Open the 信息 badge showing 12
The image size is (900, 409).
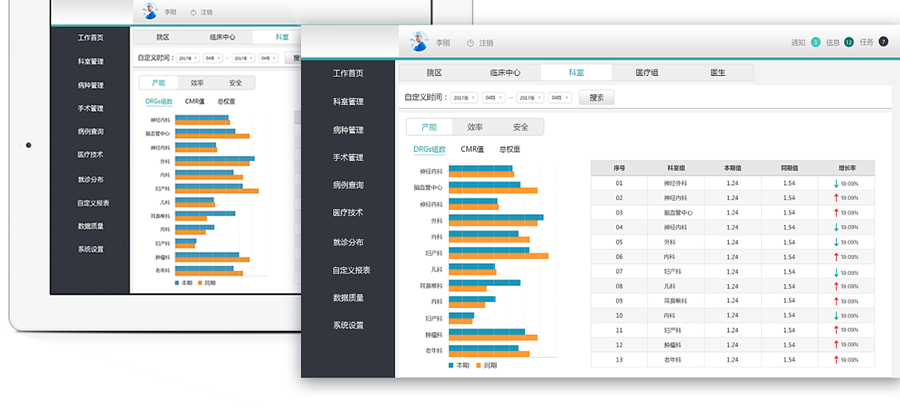(849, 43)
